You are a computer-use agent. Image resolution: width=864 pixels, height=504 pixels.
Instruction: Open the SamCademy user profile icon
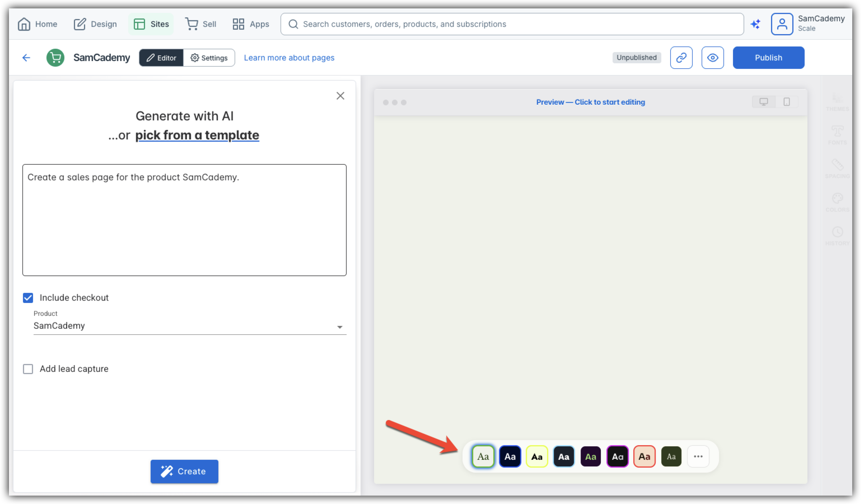[x=782, y=24]
